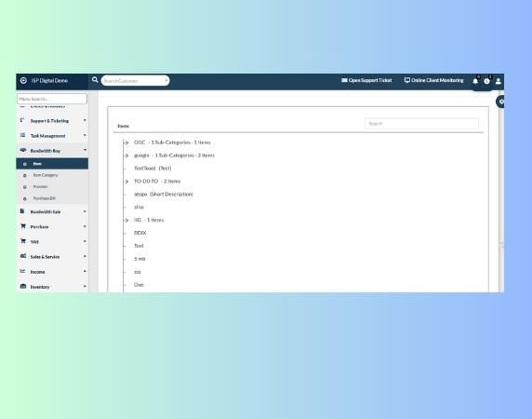Click the Sales & Service gears icon

(x=23, y=256)
